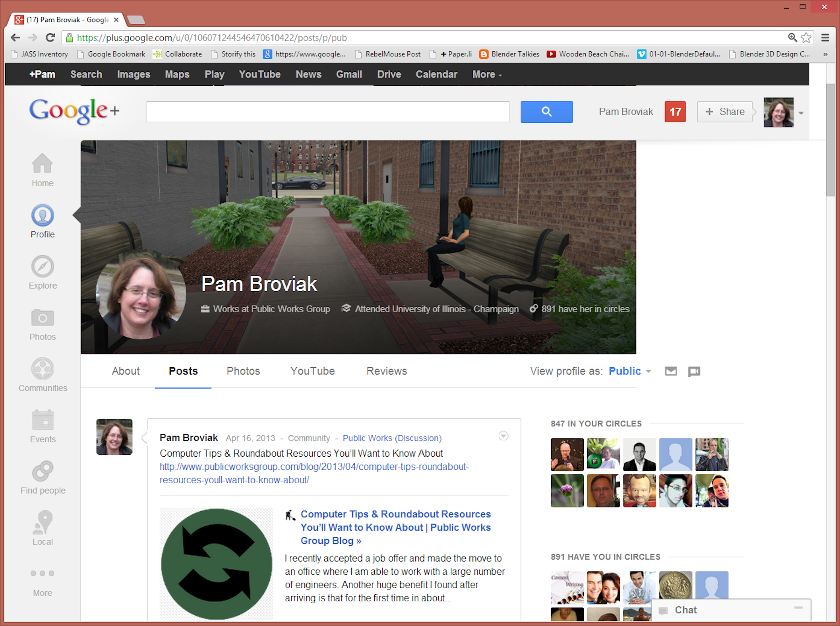Click the hangout video chat icon on profile
Viewport: 840px width, 626px height.
[x=694, y=371]
